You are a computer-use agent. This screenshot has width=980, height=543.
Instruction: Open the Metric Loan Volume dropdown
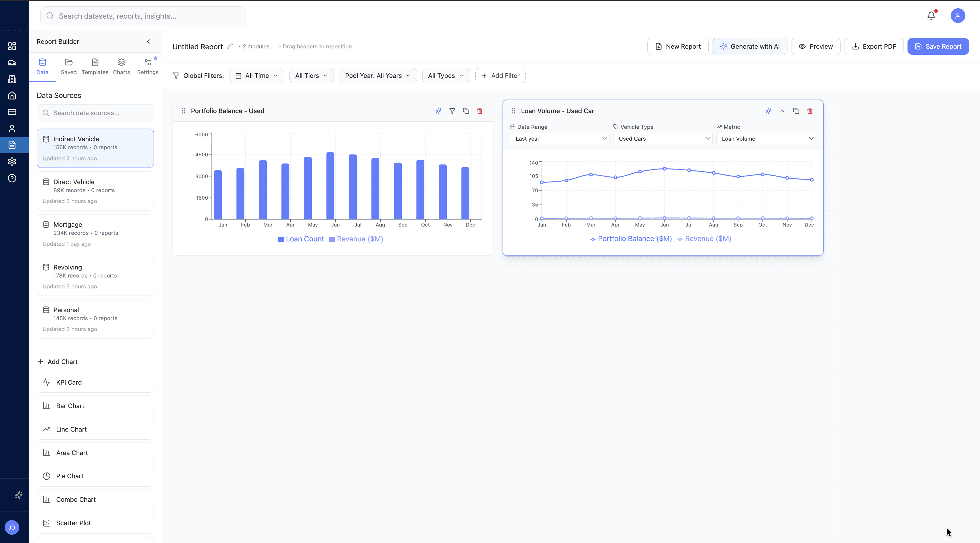(x=765, y=138)
